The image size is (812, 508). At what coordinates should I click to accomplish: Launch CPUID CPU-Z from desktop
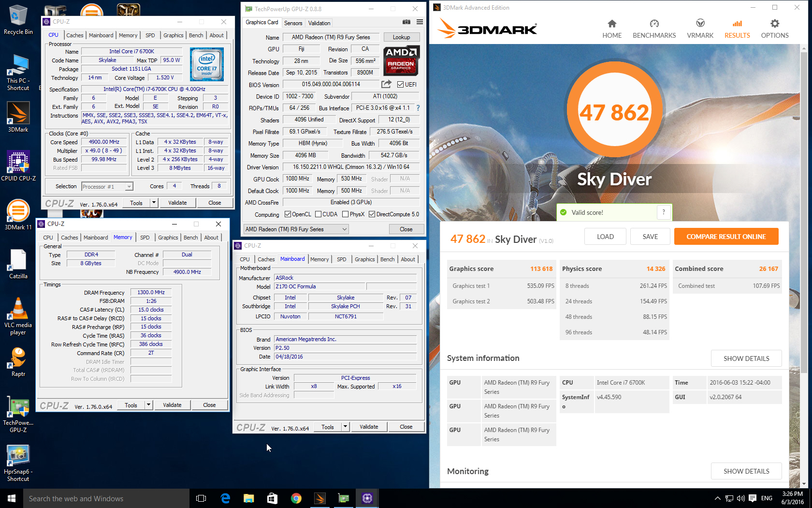18,166
